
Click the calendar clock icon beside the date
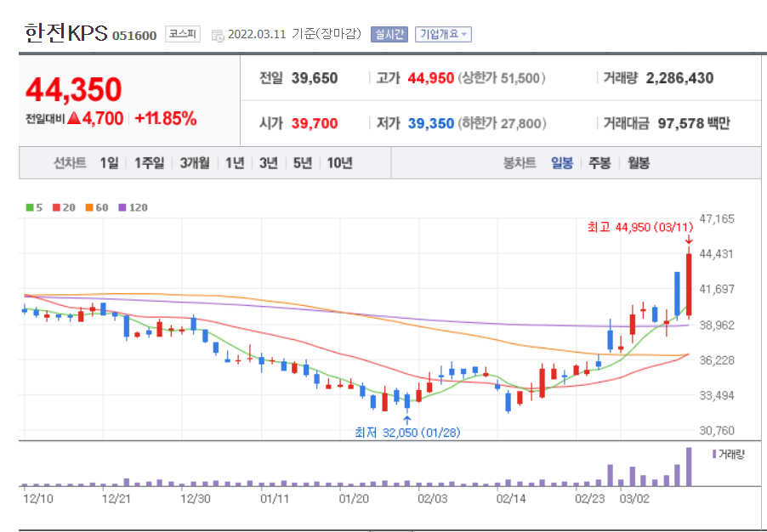(x=218, y=35)
